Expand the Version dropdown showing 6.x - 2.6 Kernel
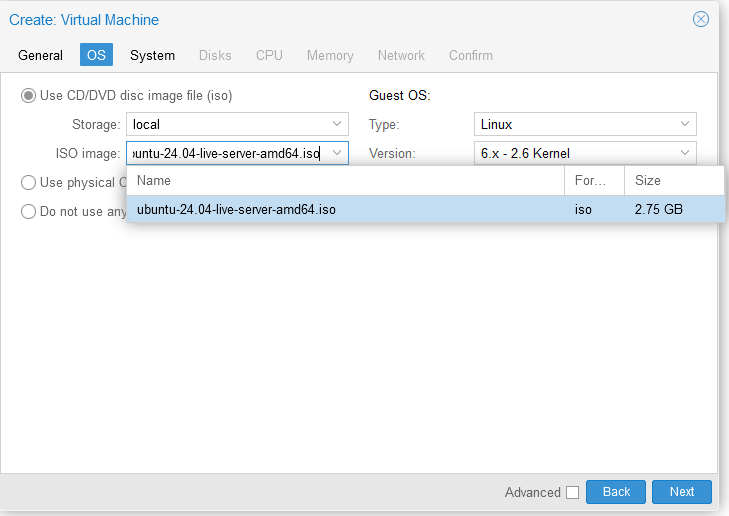The image size is (729, 516). [x=685, y=153]
